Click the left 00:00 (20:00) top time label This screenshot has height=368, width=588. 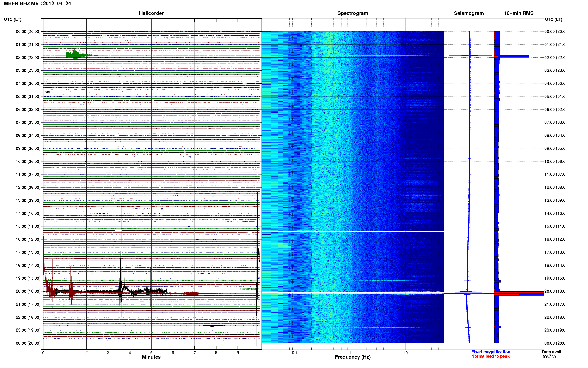pos(28,31)
